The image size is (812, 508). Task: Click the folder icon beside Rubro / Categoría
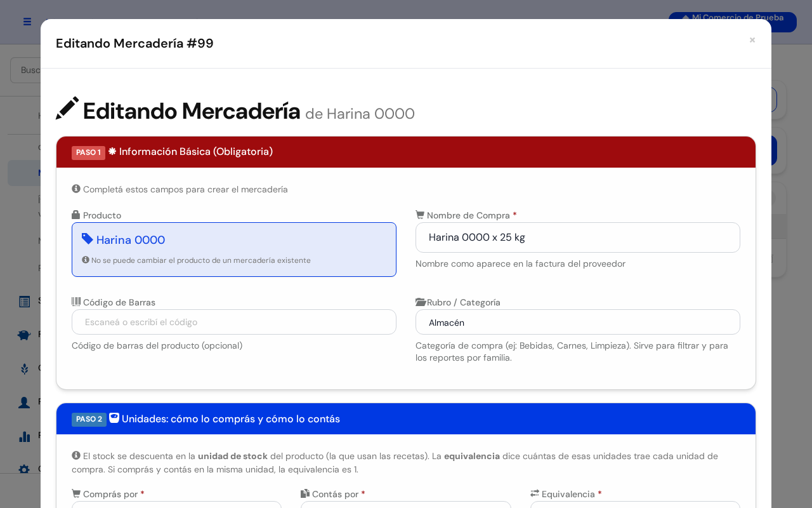(x=421, y=302)
